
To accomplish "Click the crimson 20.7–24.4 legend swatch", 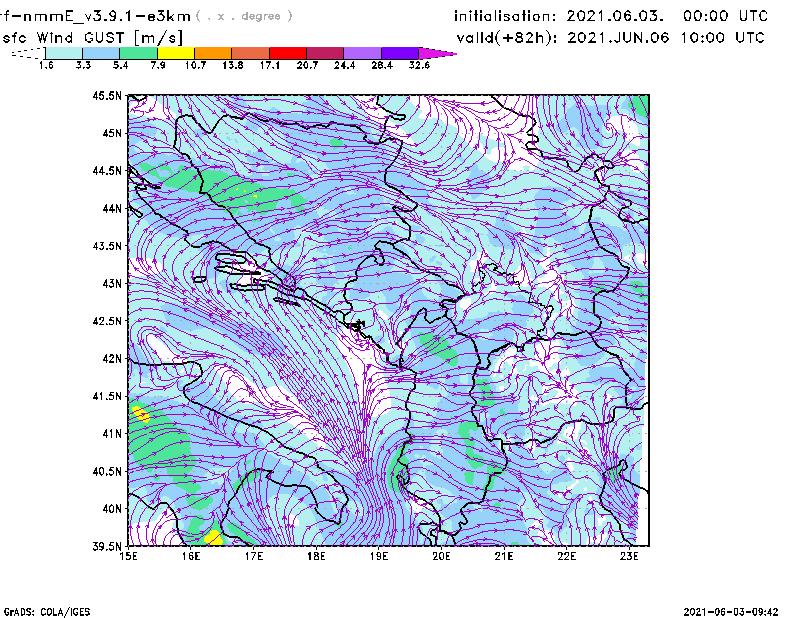I will (325, 53).
